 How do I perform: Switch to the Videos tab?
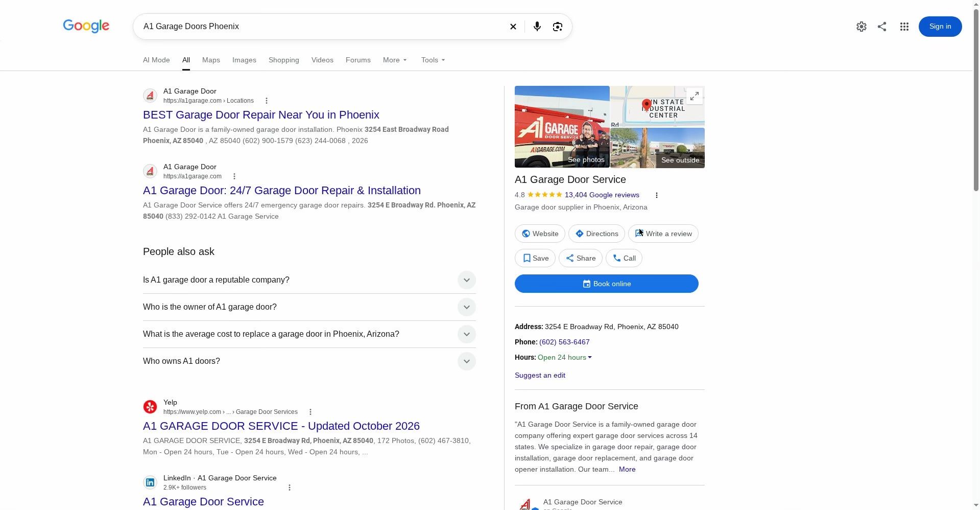click(322, 60)
